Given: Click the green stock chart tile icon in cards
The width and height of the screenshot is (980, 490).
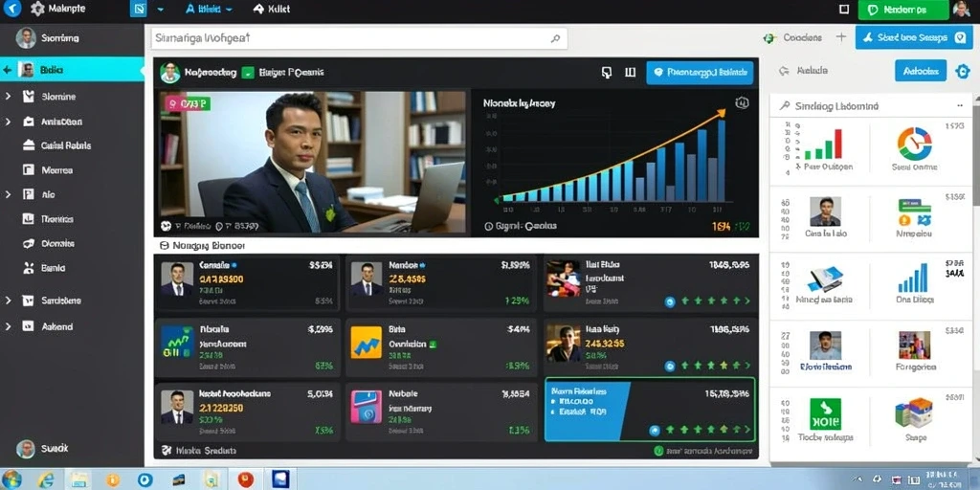Looking at the screenshot, I should point(177,342).
